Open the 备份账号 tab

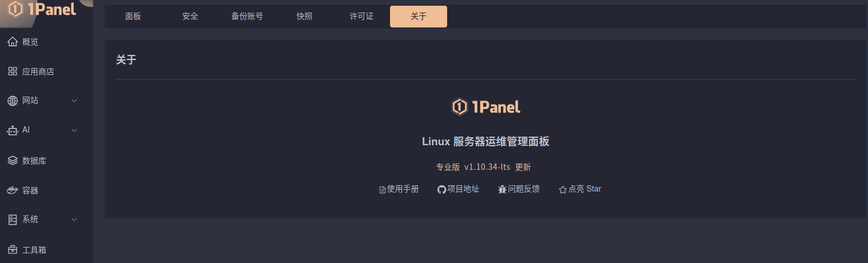pos(247,17)
